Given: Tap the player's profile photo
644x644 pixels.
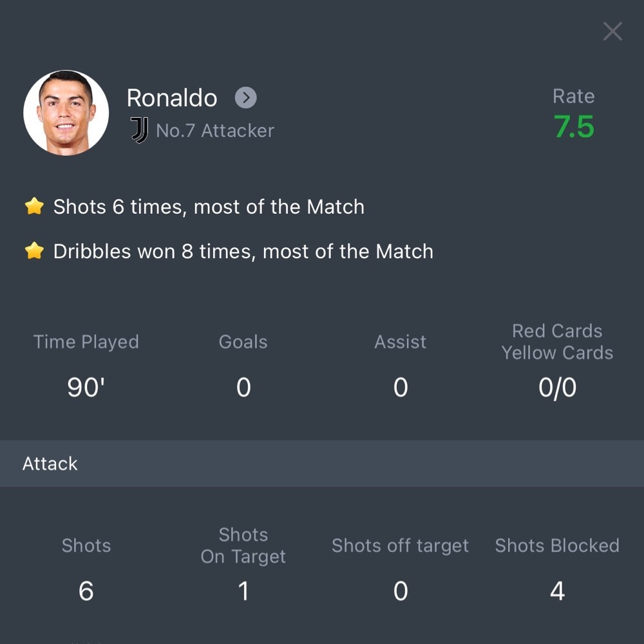Looking at the screenshot, I should [66, 113].
